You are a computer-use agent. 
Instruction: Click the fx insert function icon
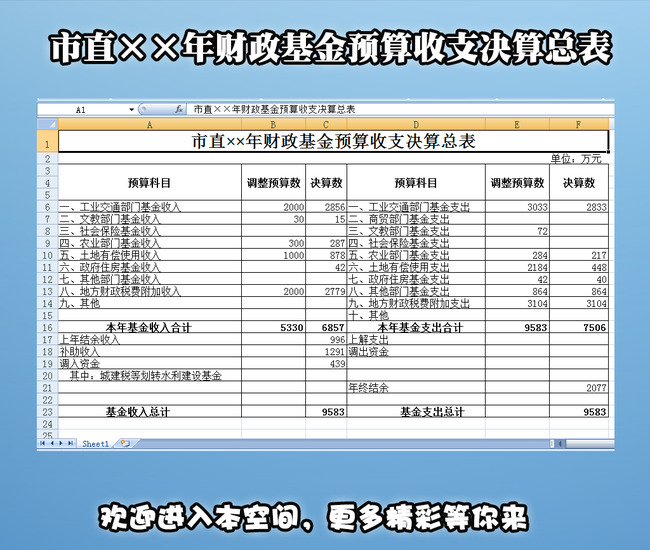point(179,109)
